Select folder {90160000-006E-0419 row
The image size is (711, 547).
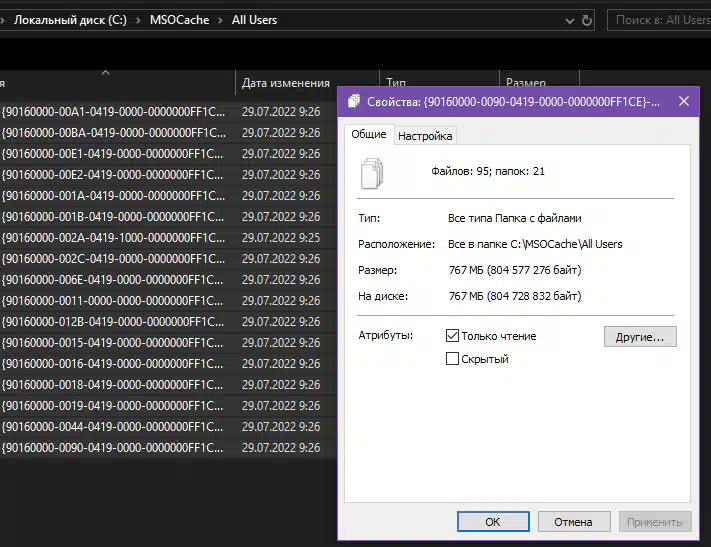168,279
